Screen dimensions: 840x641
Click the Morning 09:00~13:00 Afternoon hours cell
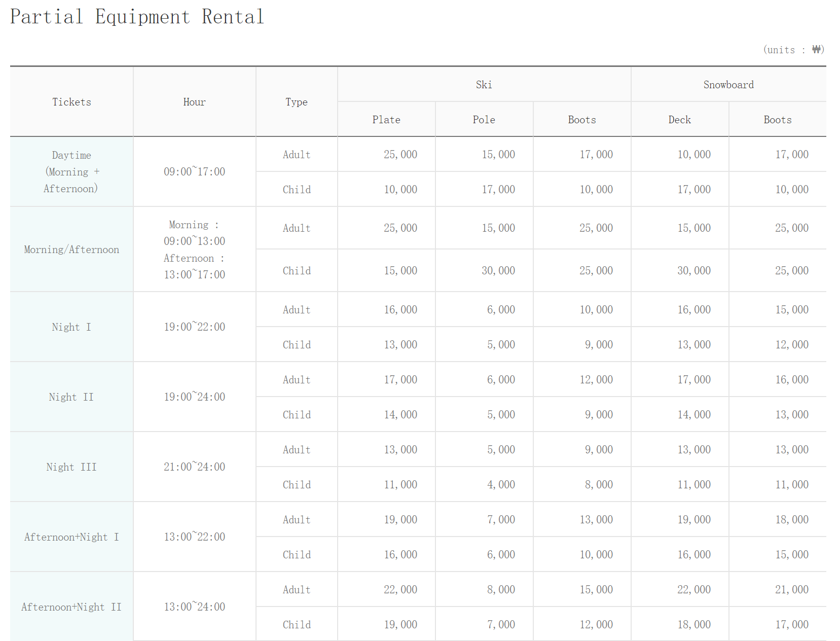click(194, 250)
